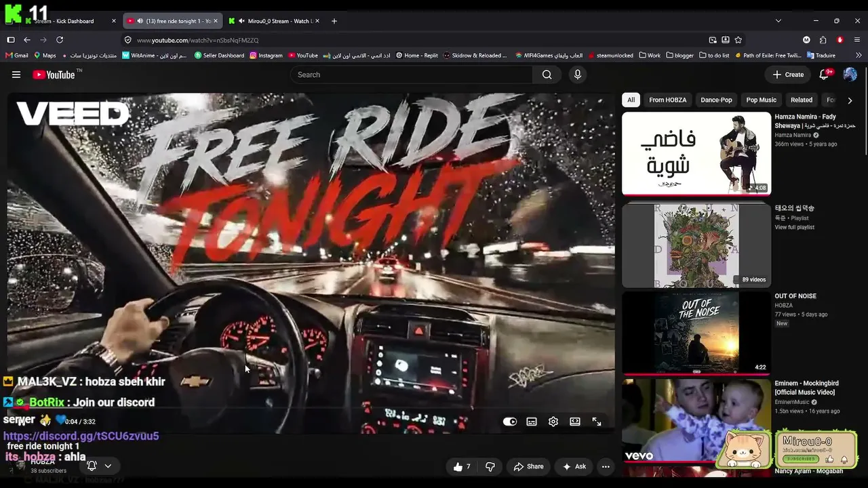Open the Home - Replit bookmark

pos(417,56)
